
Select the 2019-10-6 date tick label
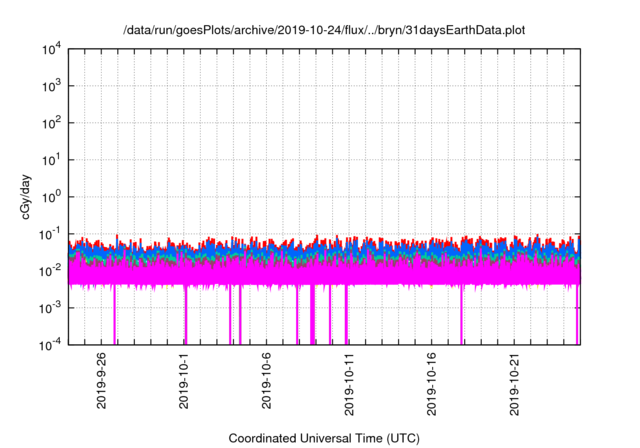[266, 380]
